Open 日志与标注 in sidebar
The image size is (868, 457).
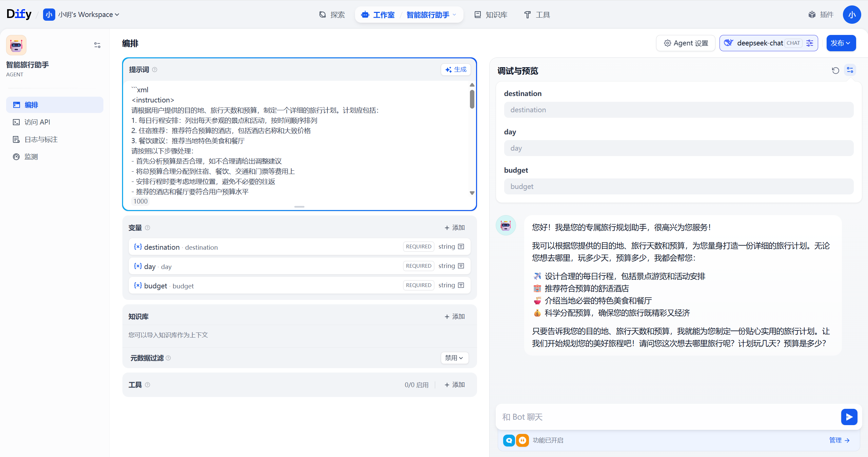coord(41,139)
